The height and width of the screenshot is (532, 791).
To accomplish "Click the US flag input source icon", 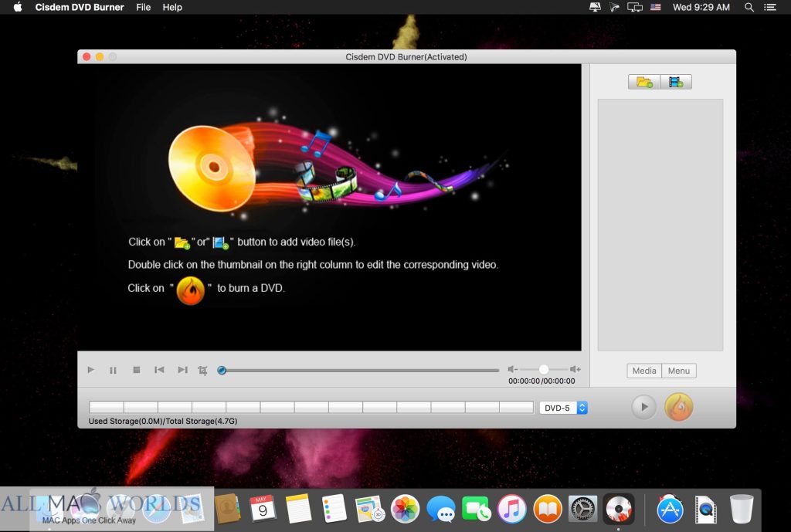I will coord(655,7).
